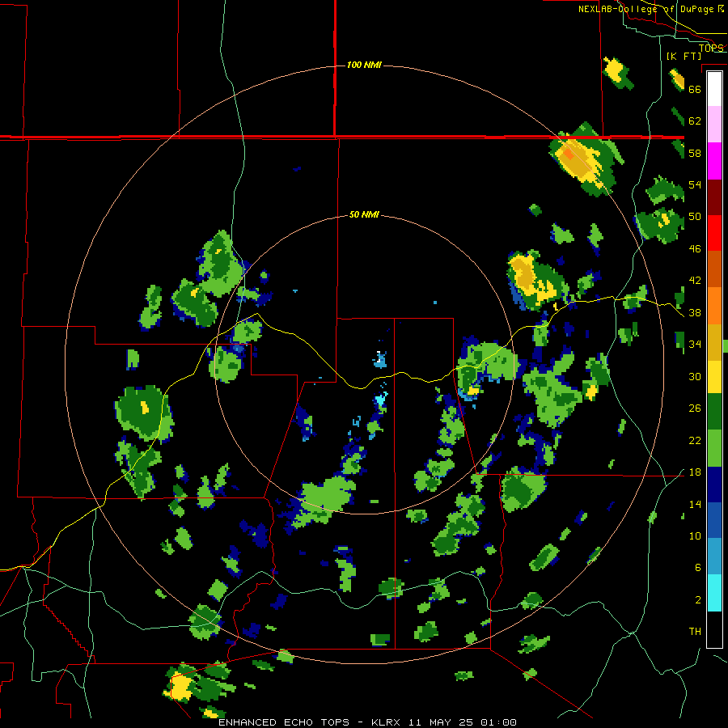Click the '50 NMI' range ring label

point(364,214)
